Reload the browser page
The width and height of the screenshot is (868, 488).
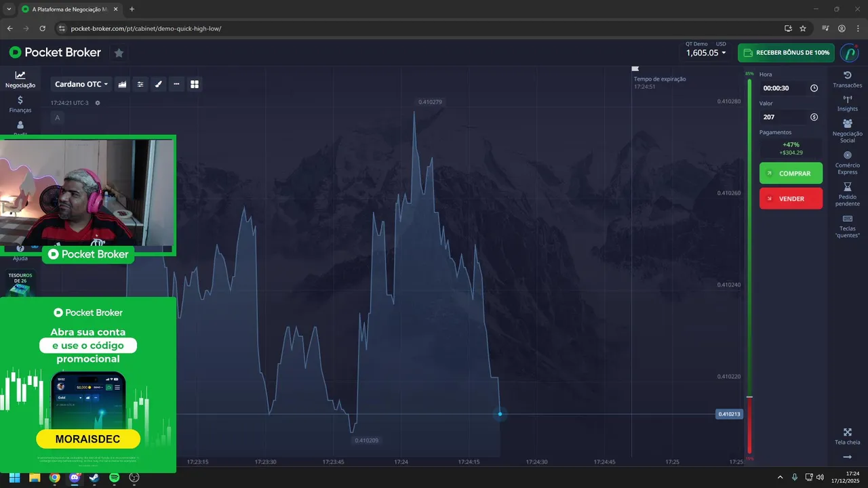(x=42, y=28)
